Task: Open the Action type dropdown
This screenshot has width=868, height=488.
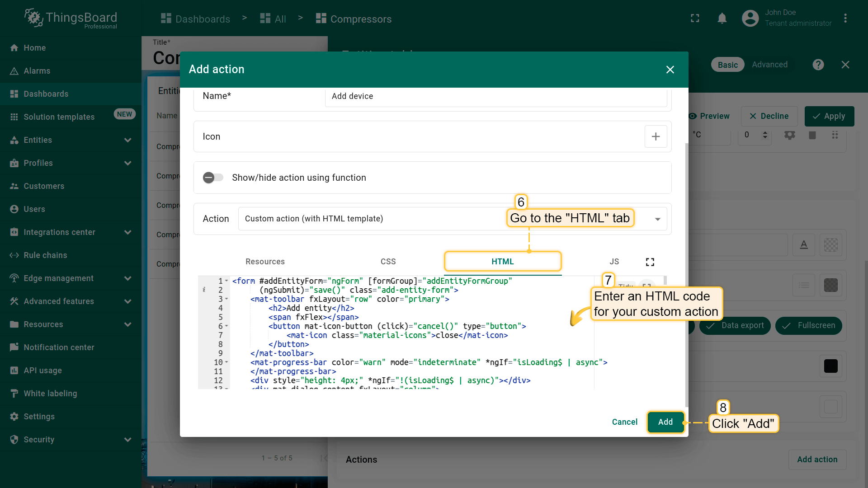Action: click(x=657, y=219)
